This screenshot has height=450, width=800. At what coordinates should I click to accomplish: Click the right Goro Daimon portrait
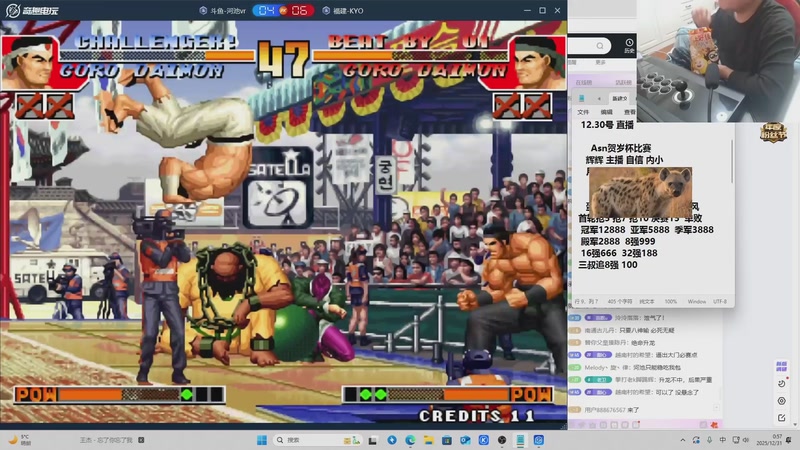(x=539, y=63)
